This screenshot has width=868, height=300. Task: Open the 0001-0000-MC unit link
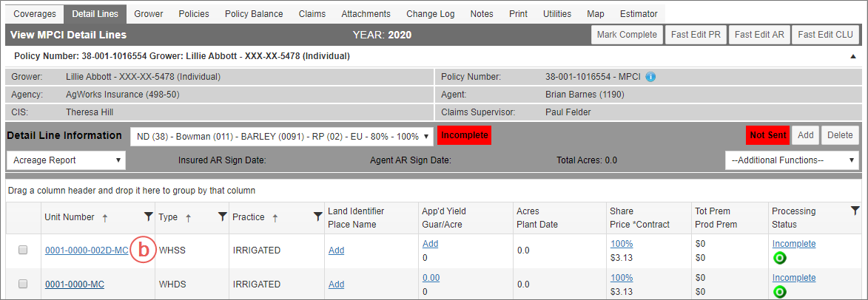click(75, 284)
